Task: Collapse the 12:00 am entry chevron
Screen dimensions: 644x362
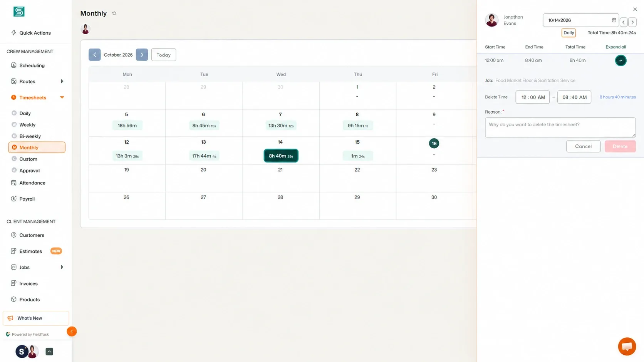Action: 621,60
